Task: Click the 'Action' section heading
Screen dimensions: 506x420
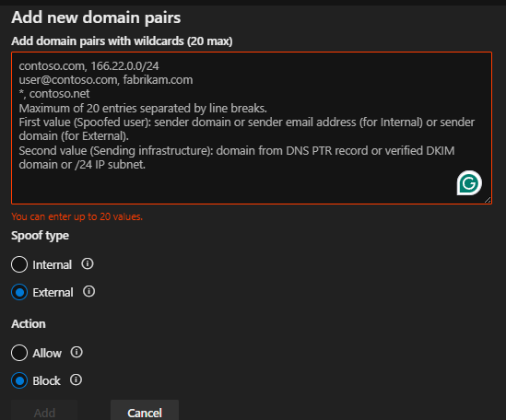Action: [29, 324]
